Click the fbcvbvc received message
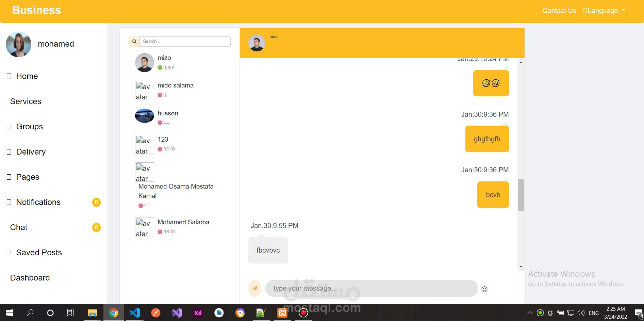Screen dimensions: 644x321 click(x=268, y=250)
